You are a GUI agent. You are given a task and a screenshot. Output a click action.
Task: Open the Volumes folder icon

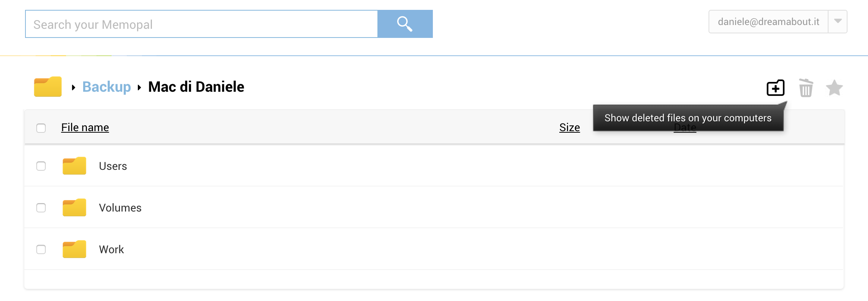click(74, 207)
